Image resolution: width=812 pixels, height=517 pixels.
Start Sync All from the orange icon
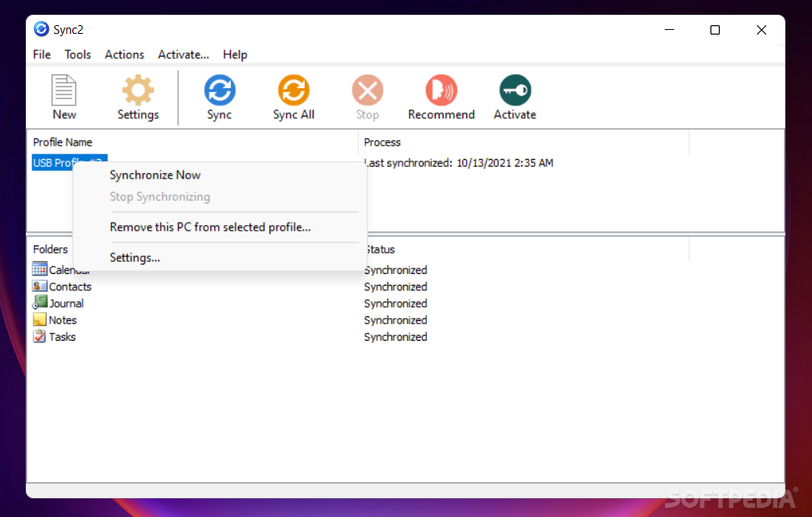[294, 90]
